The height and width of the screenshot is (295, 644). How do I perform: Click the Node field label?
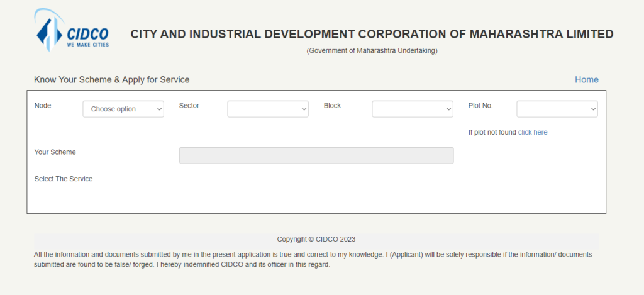[43, 106]
